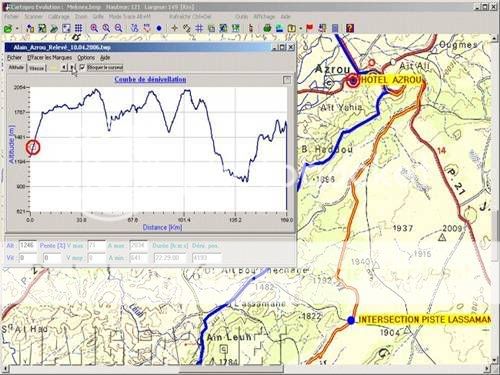Expand the arrow next to yellow info icon

(x=300, y=29)
